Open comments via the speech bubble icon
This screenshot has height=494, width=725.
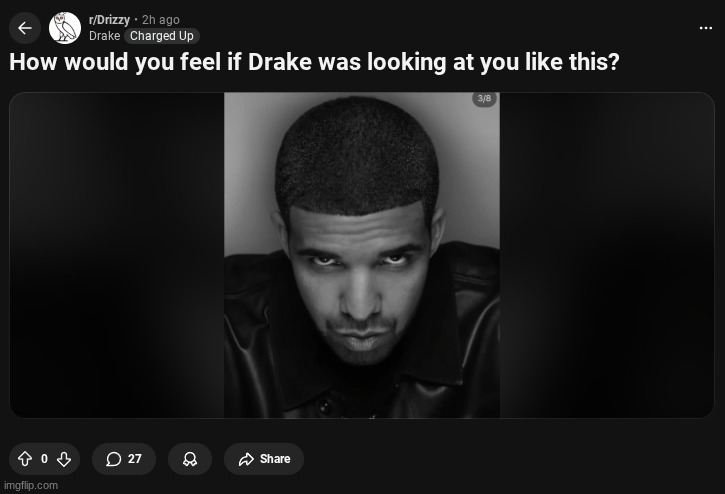tap(113, 459)
